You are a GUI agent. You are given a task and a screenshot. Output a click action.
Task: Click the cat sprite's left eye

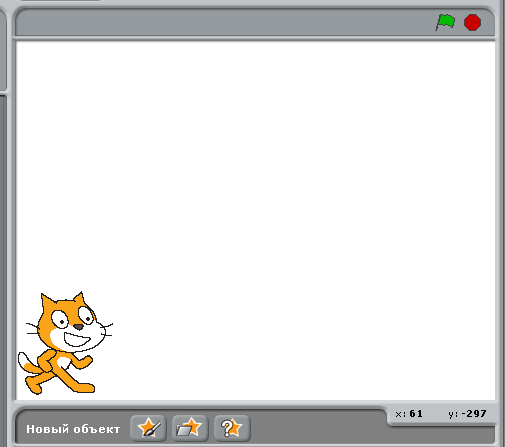60,320
